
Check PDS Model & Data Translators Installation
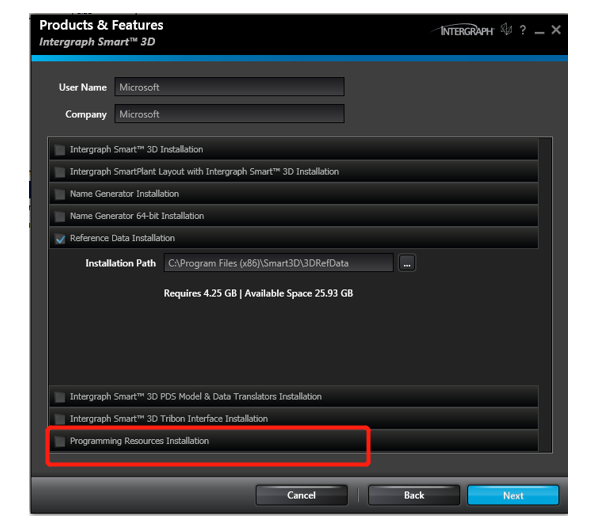coord(60,397)
